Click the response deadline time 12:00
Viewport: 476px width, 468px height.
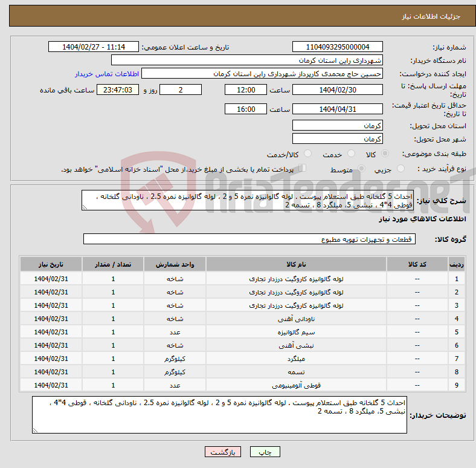246,90
